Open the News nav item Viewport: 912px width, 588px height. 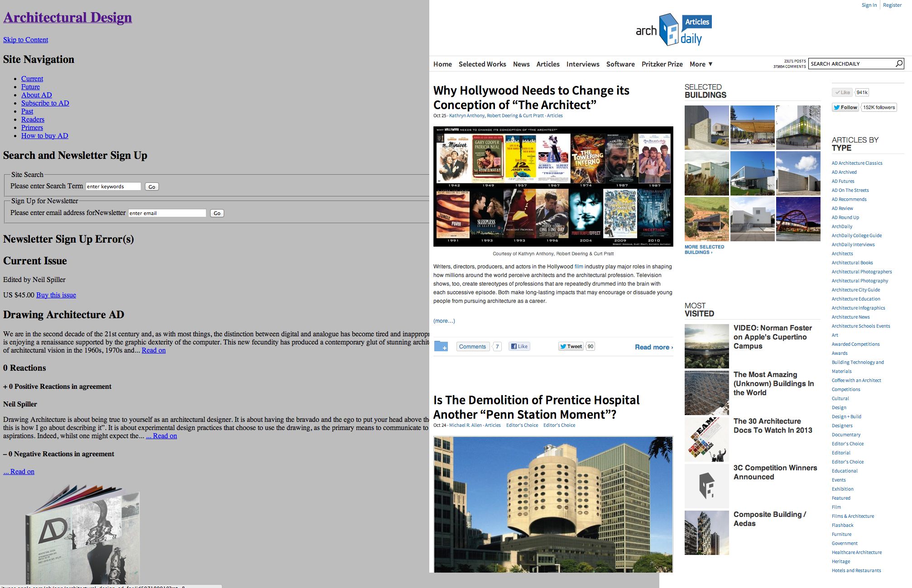click(521, 64)
